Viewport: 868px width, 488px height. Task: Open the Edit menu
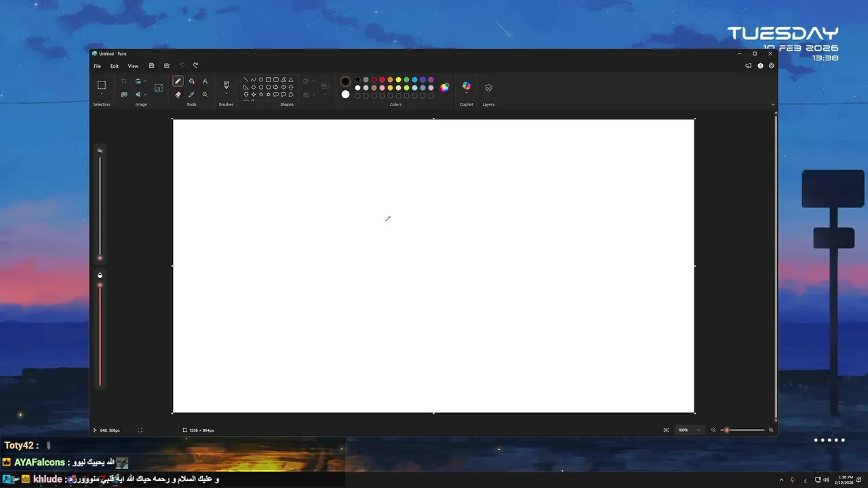pyautogui.click(x=115, y=66)
